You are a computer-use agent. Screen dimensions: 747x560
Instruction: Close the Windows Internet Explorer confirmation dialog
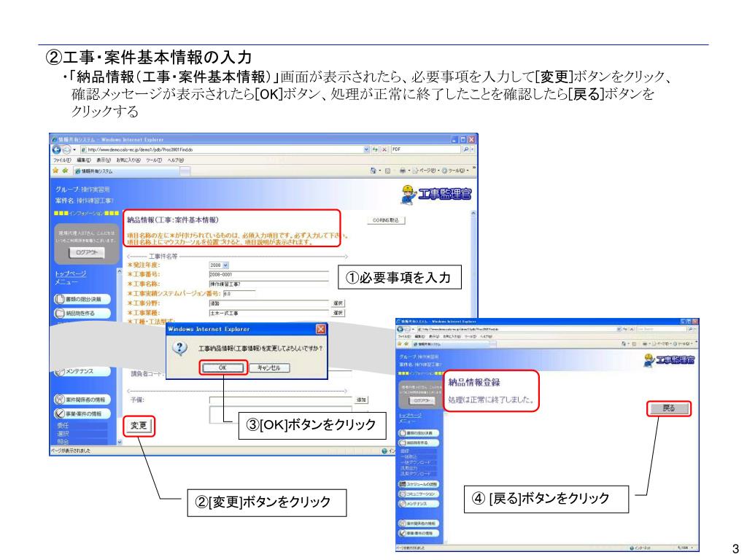point(321,329)
